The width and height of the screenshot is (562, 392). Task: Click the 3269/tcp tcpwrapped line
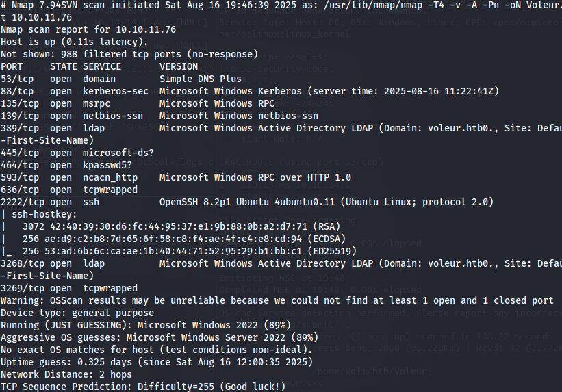click(x=69, y=289)
